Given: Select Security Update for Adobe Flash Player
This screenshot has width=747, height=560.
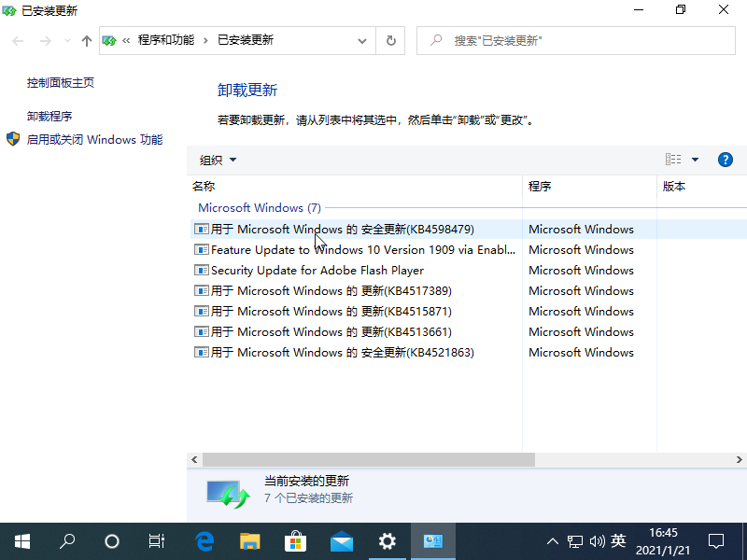Looking at the screenshot, I should click(x=317, y=270).
